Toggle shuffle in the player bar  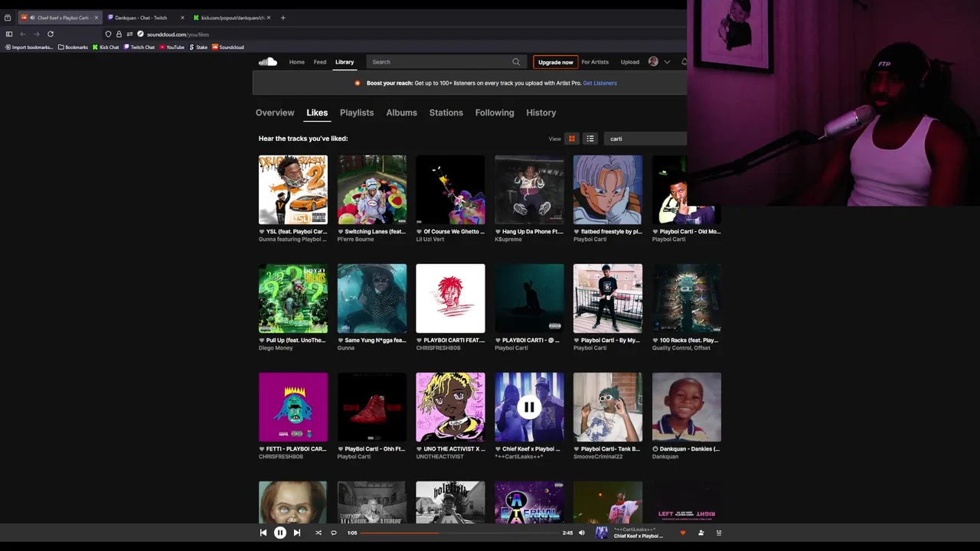pos(318,533)
